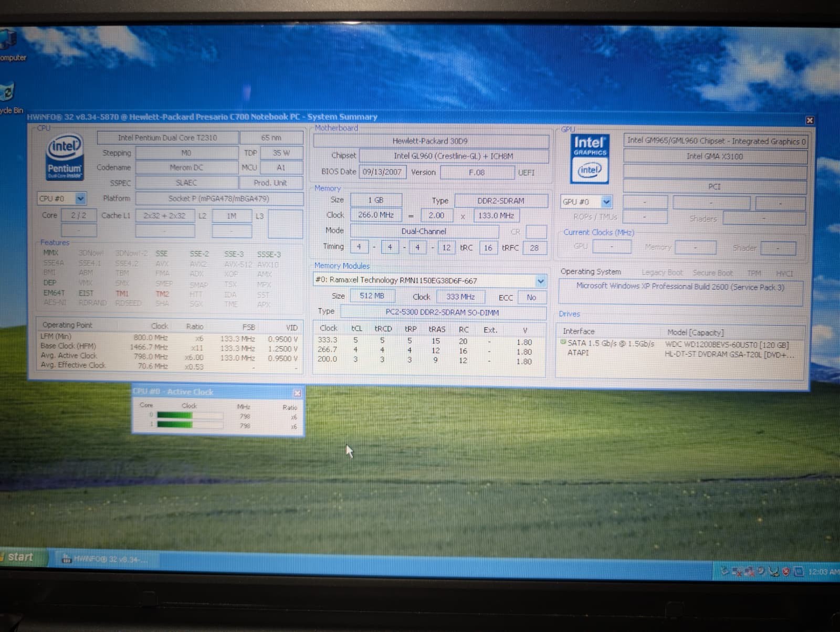840x632 pixels.
Task: Click the Base Clock (HFM) row
Action: coord(169,347)
